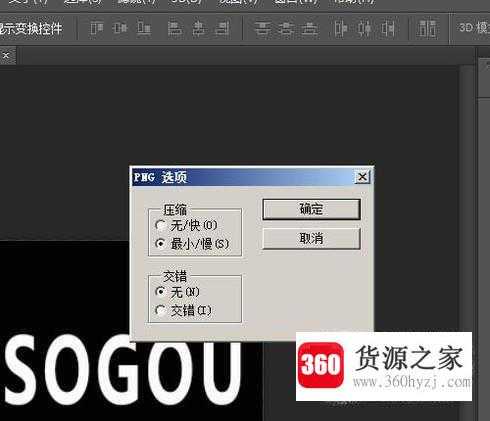Viewport: 490px width, 421px height.
Task: Click distribute vertical centers icon
Action: click(x=286, y=28)
